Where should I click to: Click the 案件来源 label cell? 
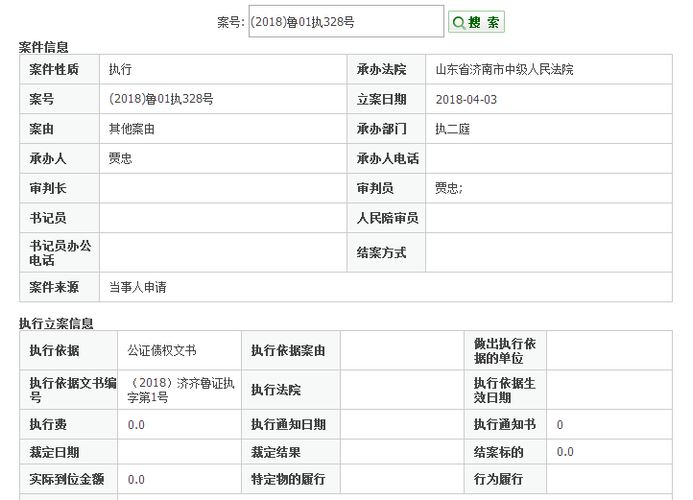pyautogui.click(x=59, y=287)
